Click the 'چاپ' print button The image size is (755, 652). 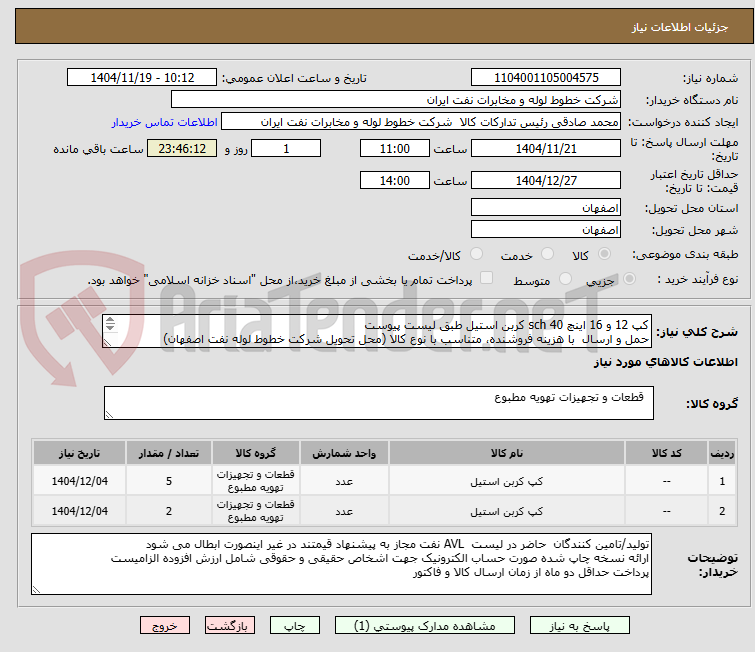click(295, 626)
